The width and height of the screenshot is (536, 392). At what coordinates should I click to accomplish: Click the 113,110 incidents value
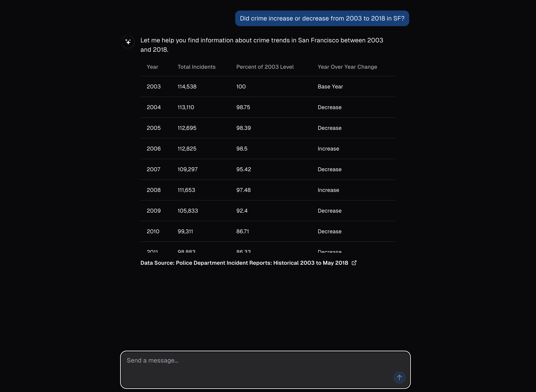click(x=186, y=107)
